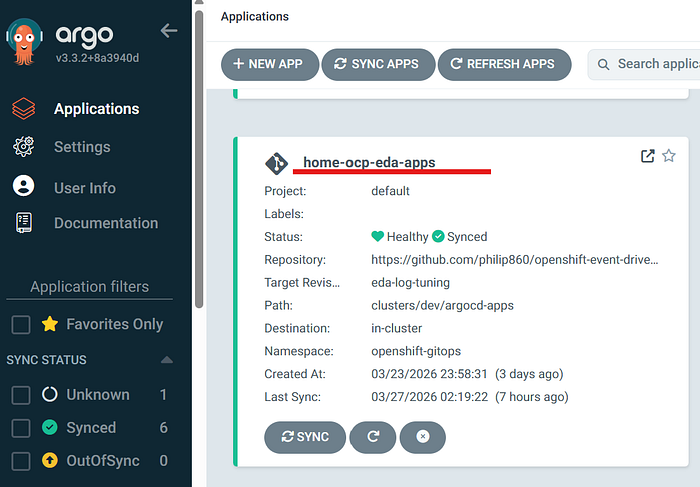Screen dimensions: 700x487
Task: Click the Unknown status circle icon
Action: (50, 394)
